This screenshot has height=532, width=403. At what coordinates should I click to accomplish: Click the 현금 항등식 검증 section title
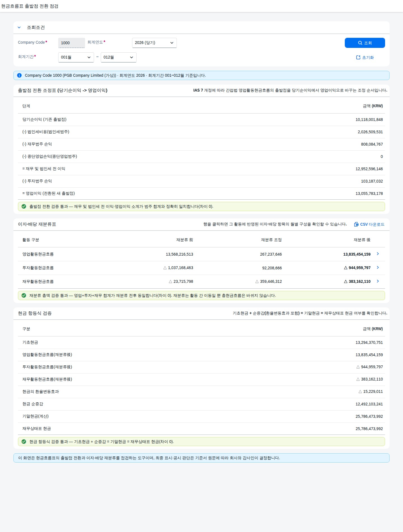click(35, 313)
